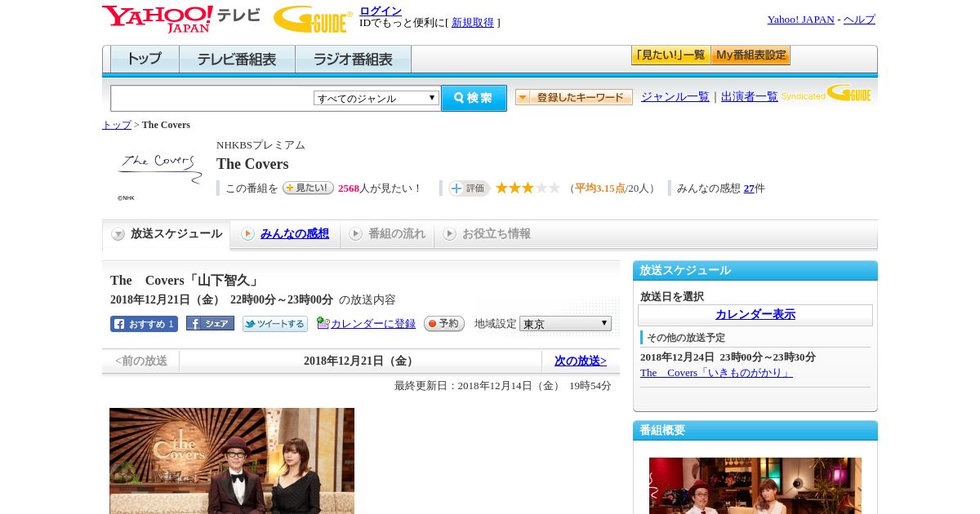The image size is (980, 514).
Task: Select the 番組の流れ tab
Action: (x=387, y=234)
